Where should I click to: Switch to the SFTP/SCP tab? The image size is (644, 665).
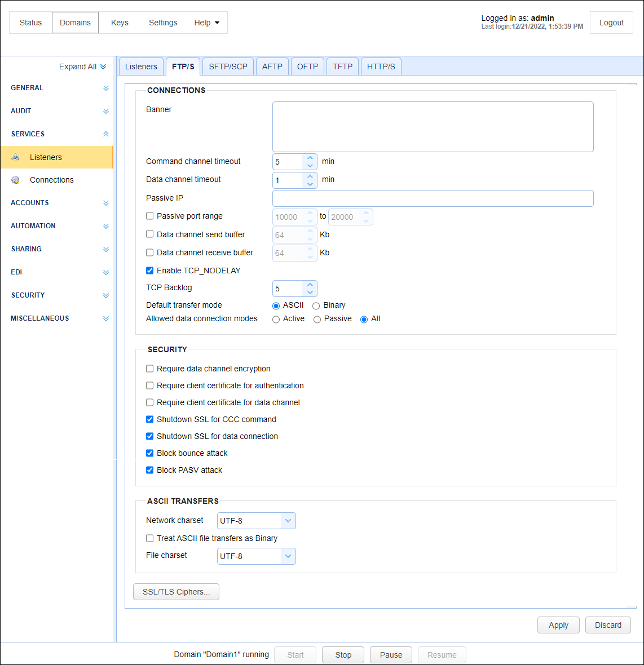coord(228,66)
